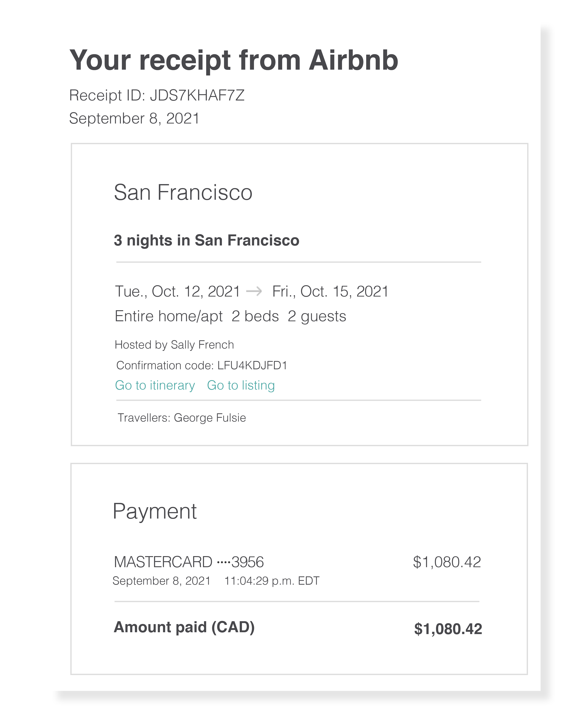Click the Your receipt from Airbnb heading

coord(234,60)
